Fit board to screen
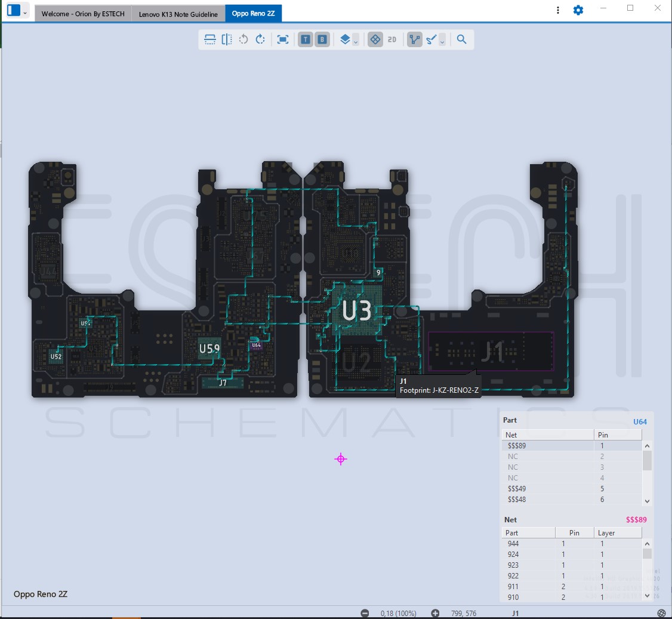The height and width of the screenshot is (619, 672). pos(283,39)
